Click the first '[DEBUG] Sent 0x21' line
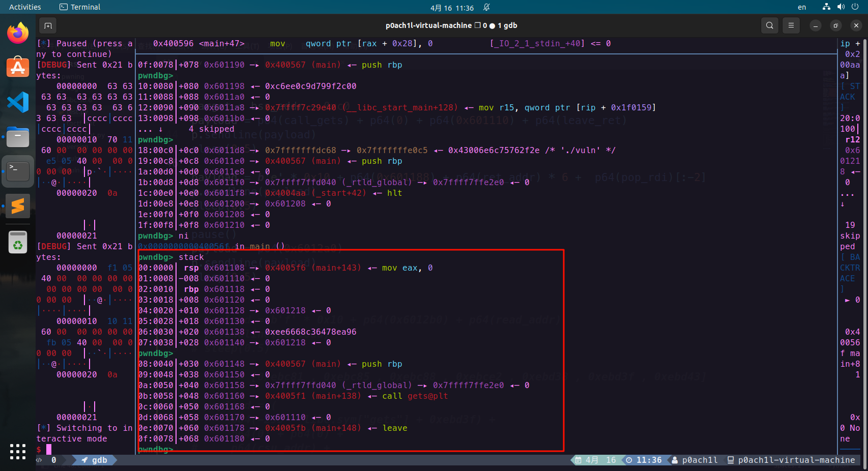Viewport: 868px width, 471px height. pos(84,70)
